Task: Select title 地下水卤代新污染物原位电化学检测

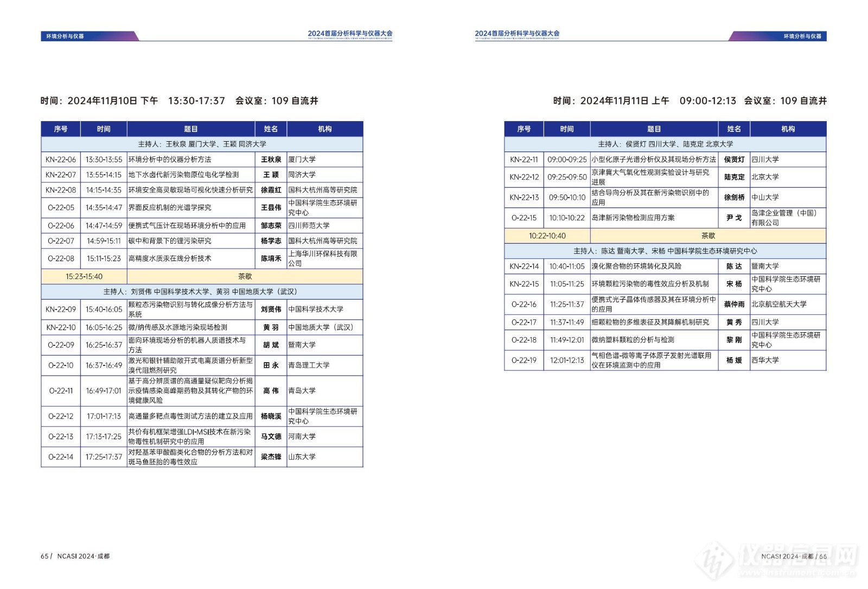Action: tap(183, 175)
